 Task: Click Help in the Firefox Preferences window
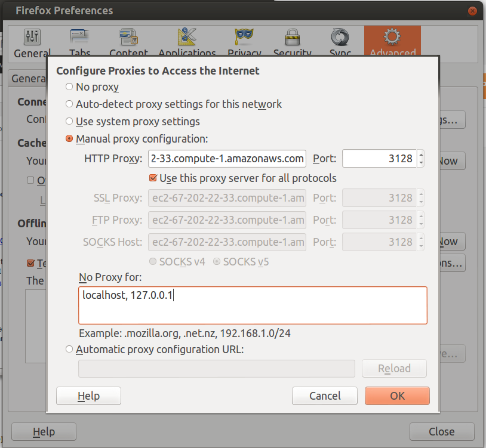(44, 431)
